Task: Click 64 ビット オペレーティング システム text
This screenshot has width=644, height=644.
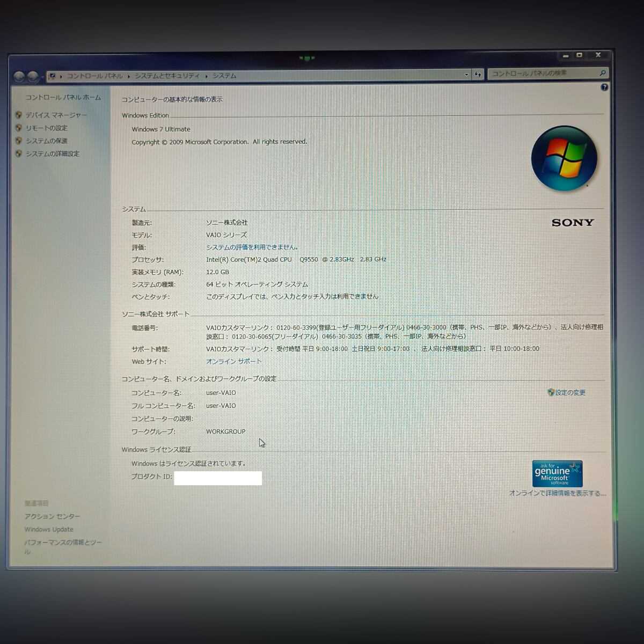Action: 257,284
